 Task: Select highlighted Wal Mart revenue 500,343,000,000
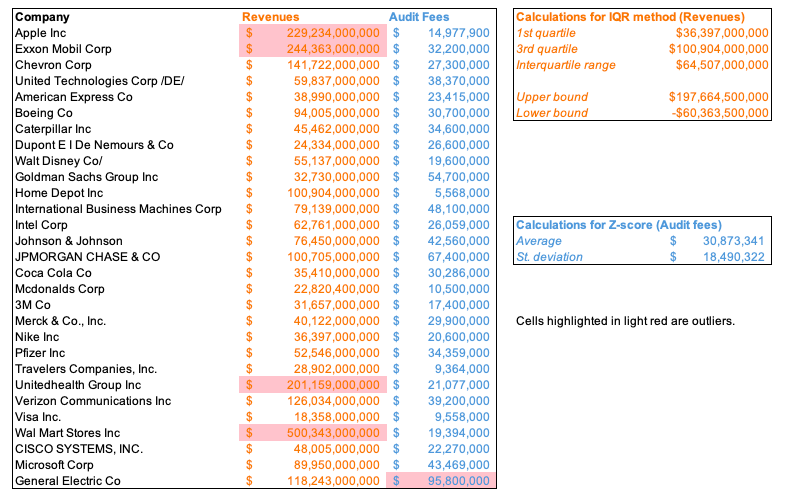coord(313,433)
